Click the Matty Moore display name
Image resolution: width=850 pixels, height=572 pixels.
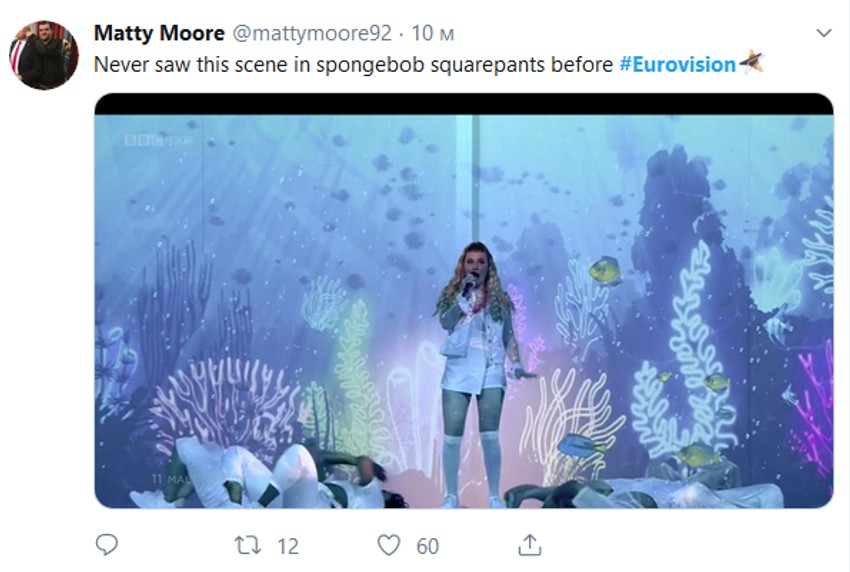pyautogui.click(x=159, y=33)
